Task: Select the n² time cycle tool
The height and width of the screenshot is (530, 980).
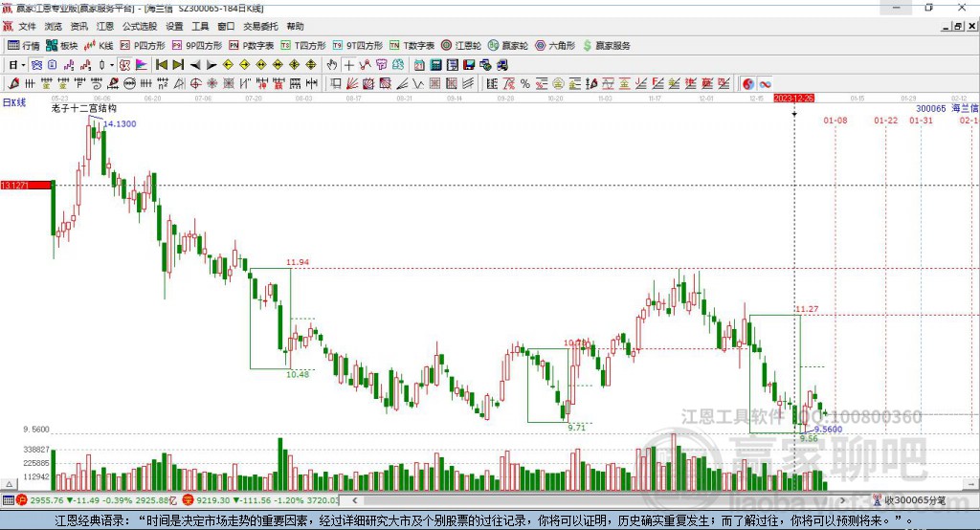Action: pos(163,84)
